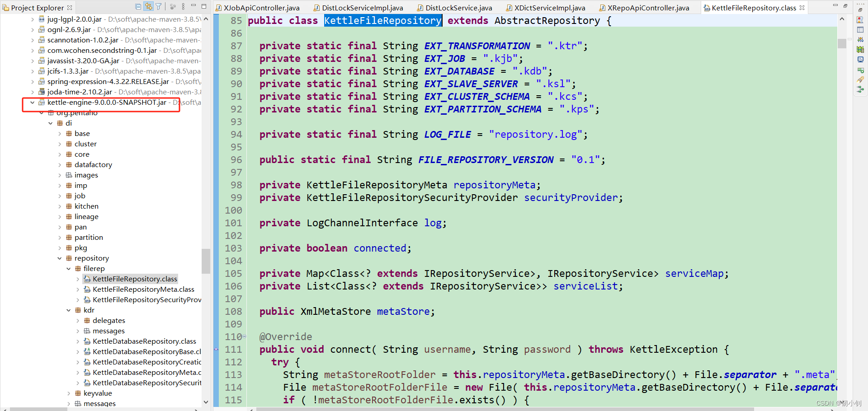Open the Console monitor icon in right trim
The width and height of the screenshot is (868, 411).
pyautogui.click(x=860, y=60)
